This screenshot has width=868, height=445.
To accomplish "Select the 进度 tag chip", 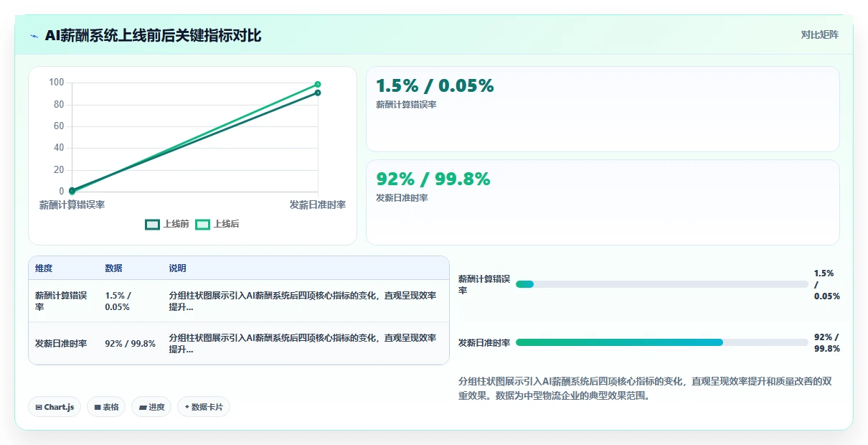I will click(151, 407).
